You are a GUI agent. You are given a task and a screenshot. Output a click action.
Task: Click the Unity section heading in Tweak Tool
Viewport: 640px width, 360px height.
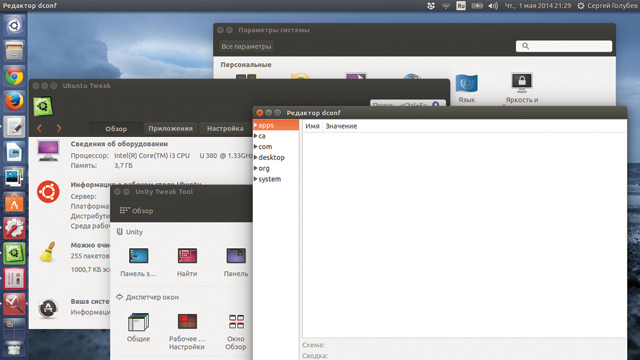[130, 232]
